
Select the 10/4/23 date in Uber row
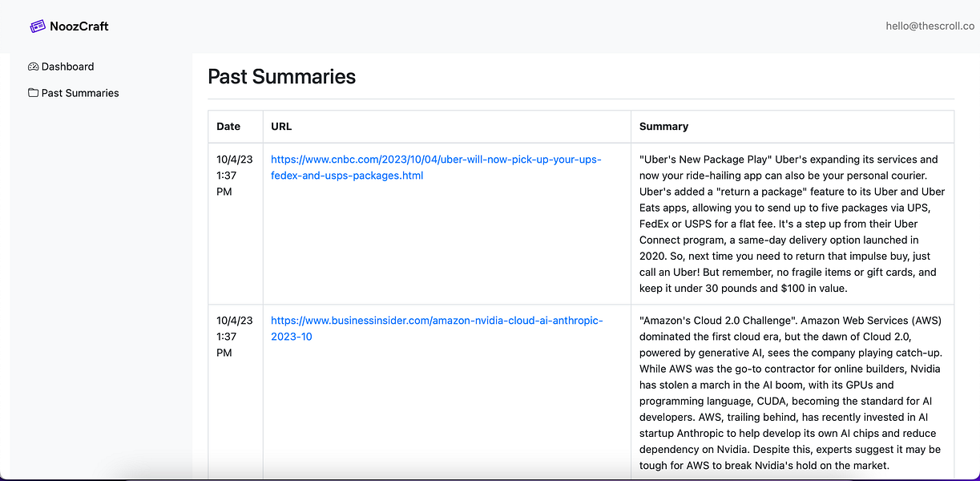[234, 160]
